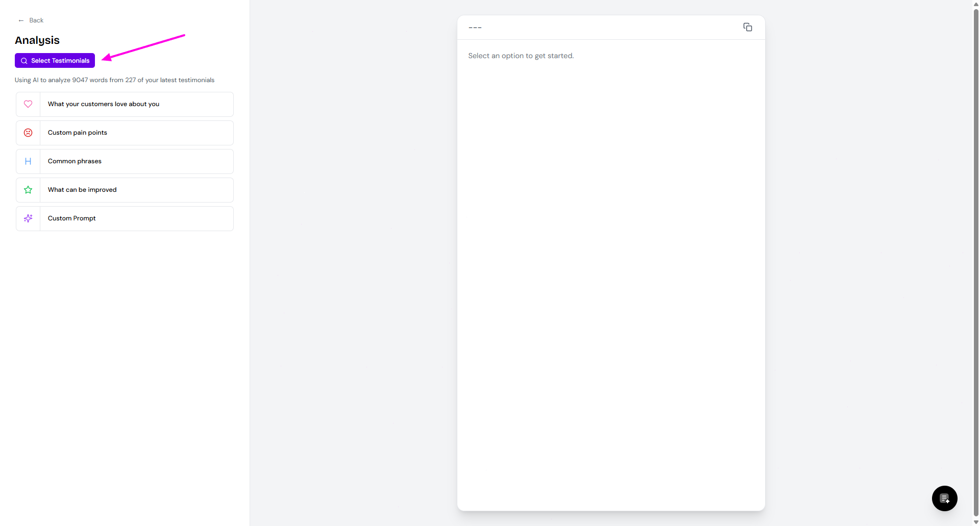
Task: Click the scrollbar down arrow
Action: [x=976, y=522]
